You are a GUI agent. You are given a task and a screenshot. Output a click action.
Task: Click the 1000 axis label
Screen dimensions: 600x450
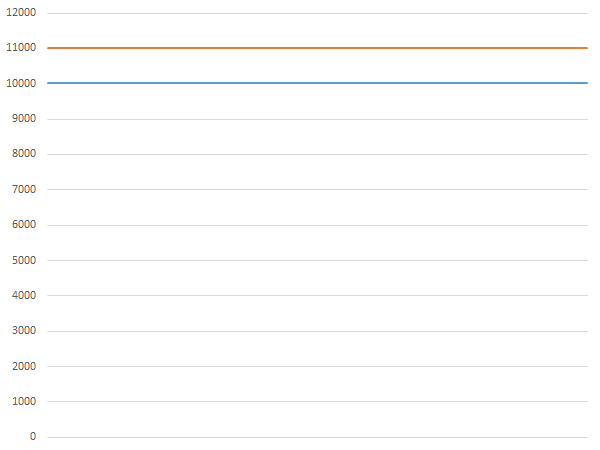pyautogui.click(x=24, y=401)
